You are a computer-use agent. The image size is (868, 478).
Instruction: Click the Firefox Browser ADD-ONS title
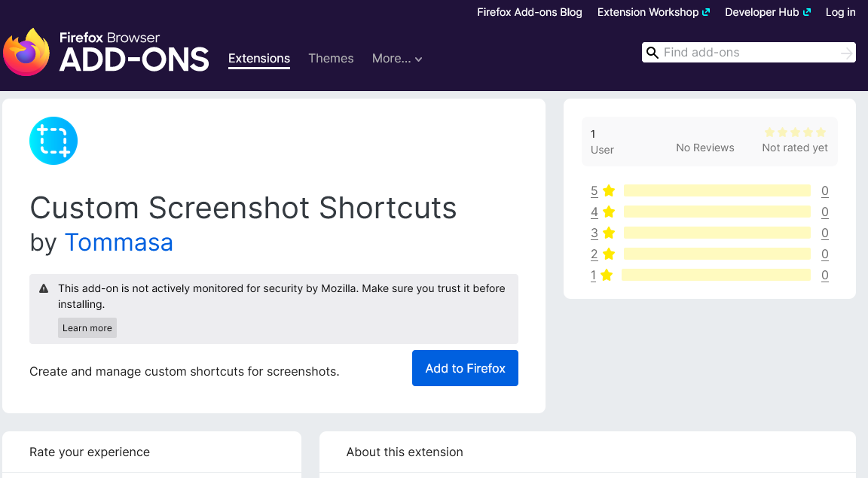click(134, 52)
